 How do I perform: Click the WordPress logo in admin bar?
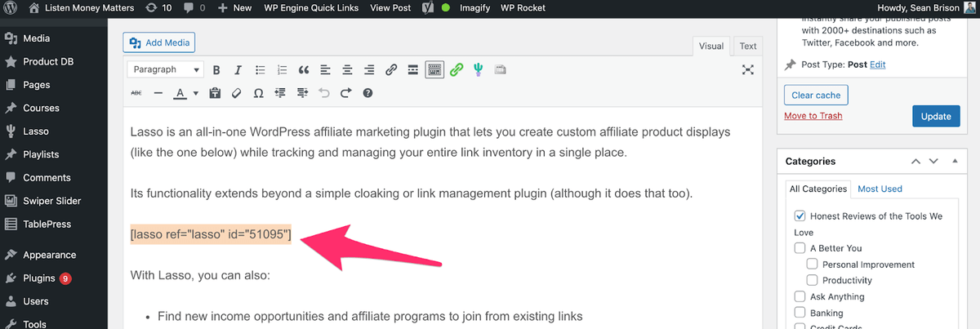click(x=11, y=7)
